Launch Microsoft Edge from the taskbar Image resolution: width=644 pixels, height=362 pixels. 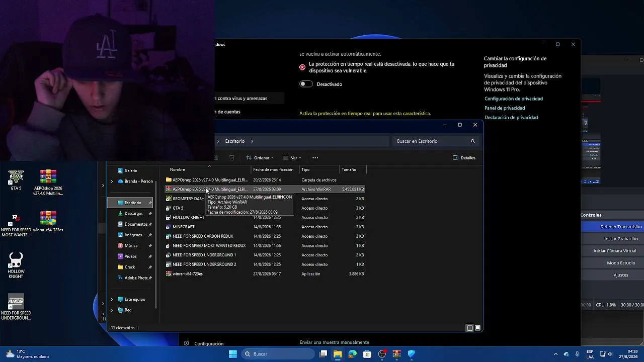click(352, 354)
